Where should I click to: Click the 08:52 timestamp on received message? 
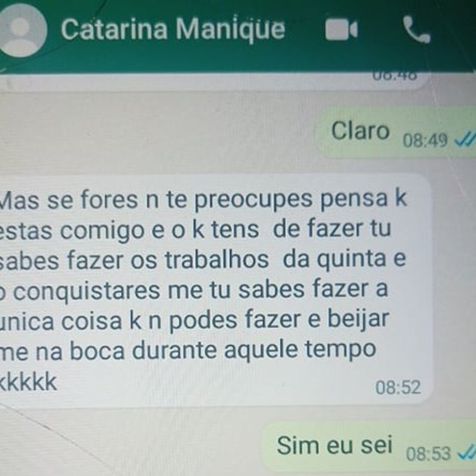tap(398, 388)
